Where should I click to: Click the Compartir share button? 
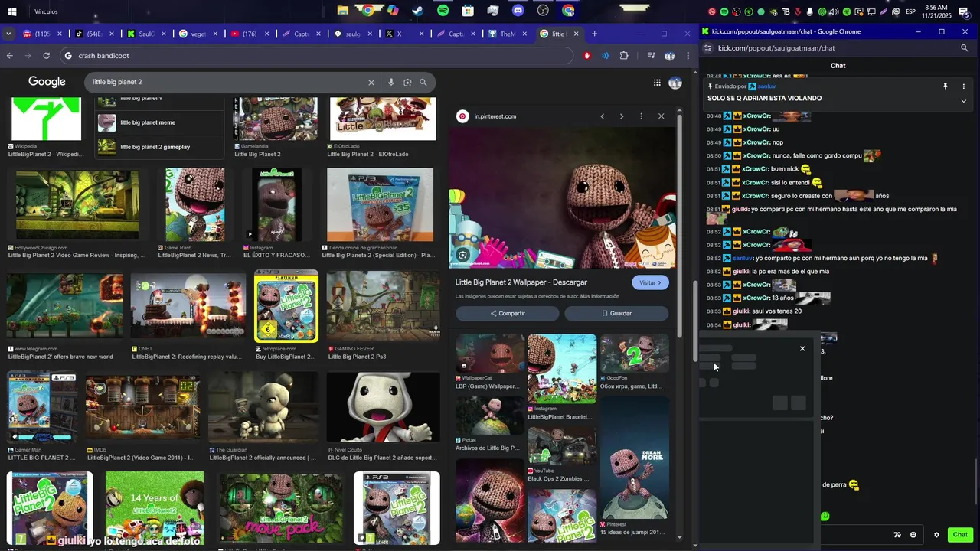508,313
